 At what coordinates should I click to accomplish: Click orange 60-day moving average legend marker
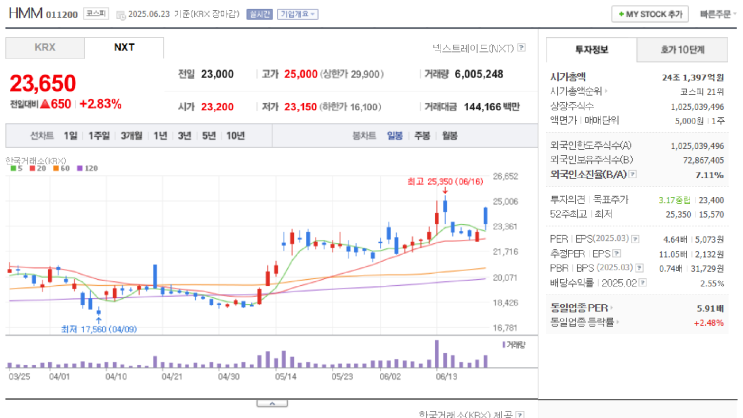[56, 168]
